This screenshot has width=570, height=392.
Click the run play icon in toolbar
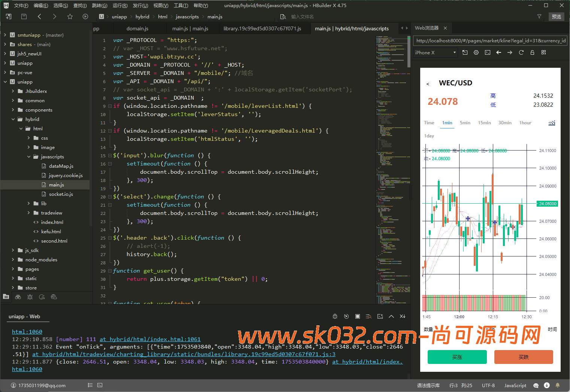(85, 16)
